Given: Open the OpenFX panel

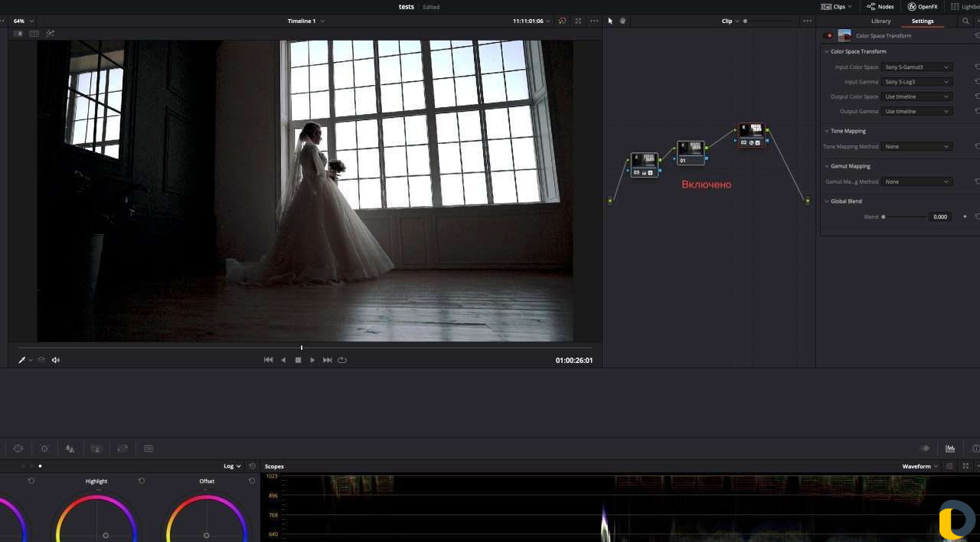Looking at the screenshot, I should click(923, 6).
